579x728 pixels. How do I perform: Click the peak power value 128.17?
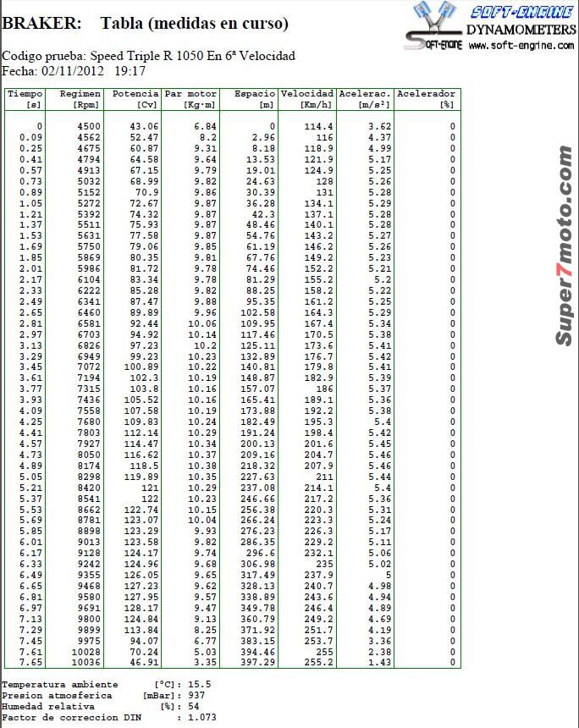click(141, 608)
